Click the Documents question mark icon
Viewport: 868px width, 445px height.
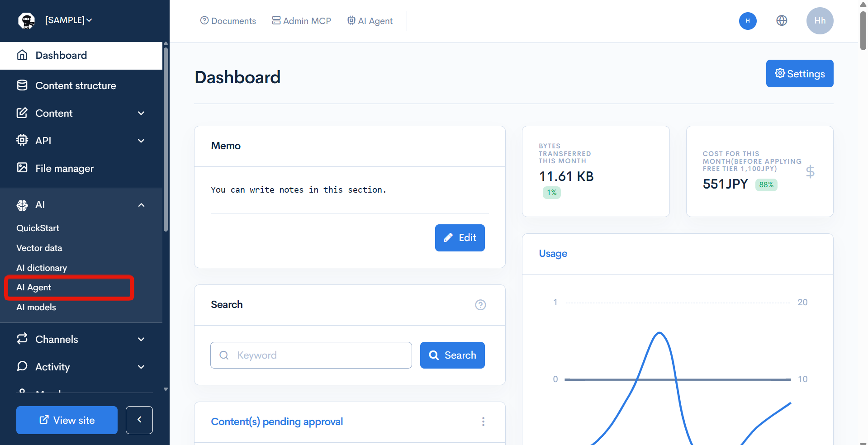point(204,20)
